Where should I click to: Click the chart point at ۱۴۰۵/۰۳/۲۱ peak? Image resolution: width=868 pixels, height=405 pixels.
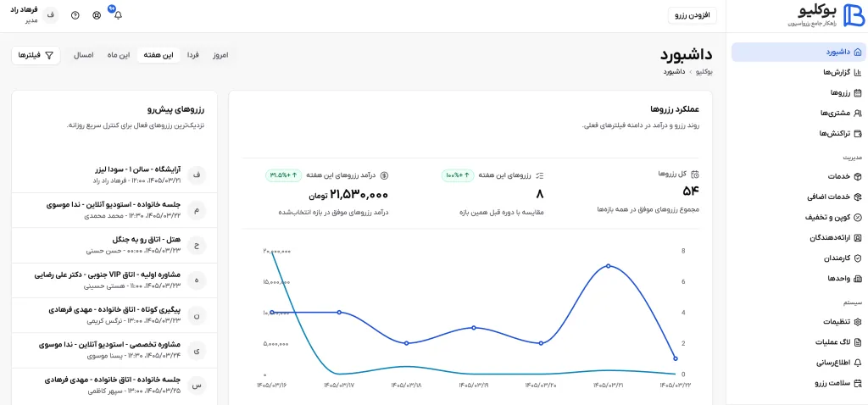point(609,266)
